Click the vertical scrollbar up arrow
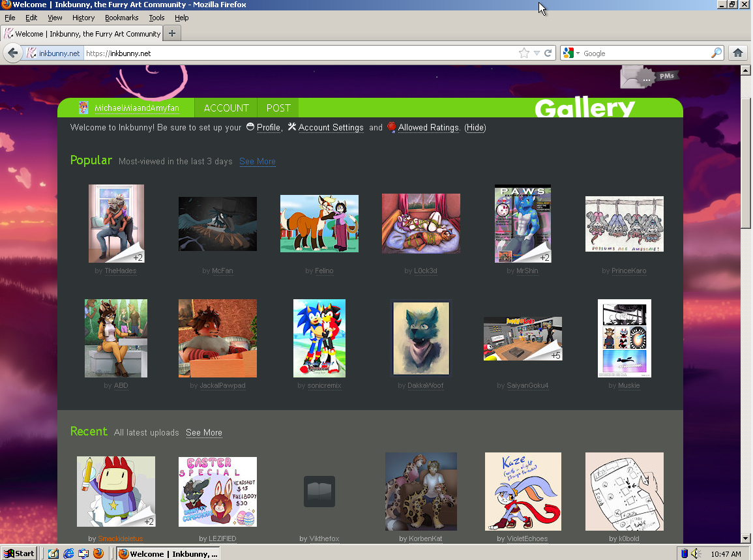Screen dimensions: 753x560 (x=745, y=70)
